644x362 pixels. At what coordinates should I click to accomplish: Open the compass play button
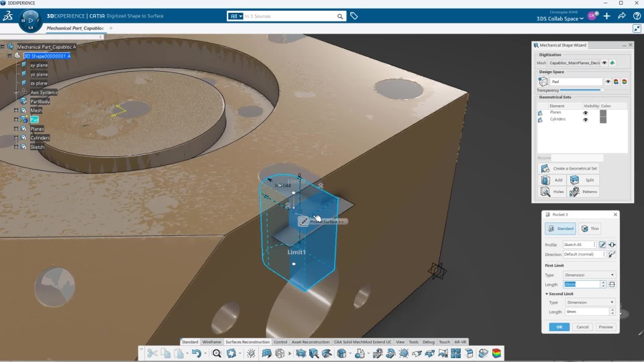tap(30, 19)
